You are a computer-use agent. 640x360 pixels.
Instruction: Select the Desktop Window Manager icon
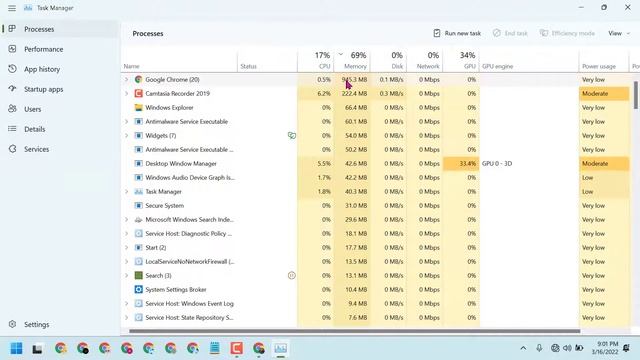(138, 164)
